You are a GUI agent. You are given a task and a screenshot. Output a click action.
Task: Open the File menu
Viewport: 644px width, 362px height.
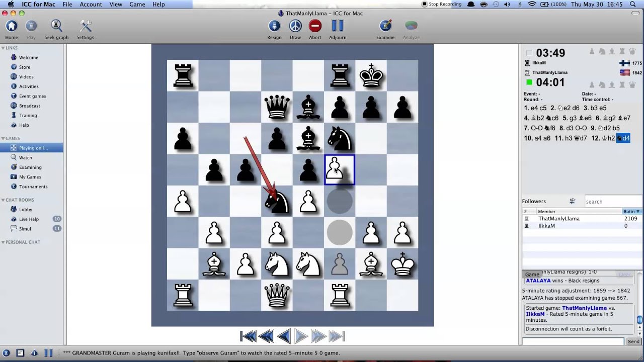pos(67,4)
